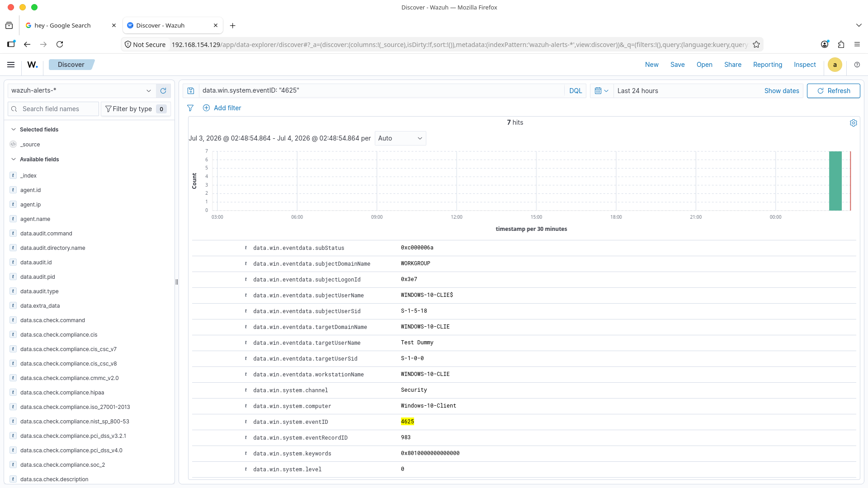Open the Reporting menu
868x488 pixels.
pos(767,65)
